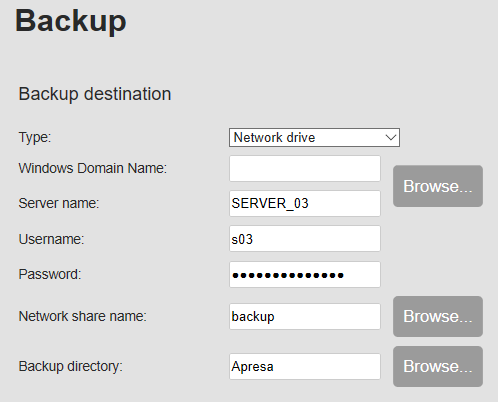The image size is (498, 402).
Task: Click the chevron arrow of Type combo box
Action: pos(390,137)
